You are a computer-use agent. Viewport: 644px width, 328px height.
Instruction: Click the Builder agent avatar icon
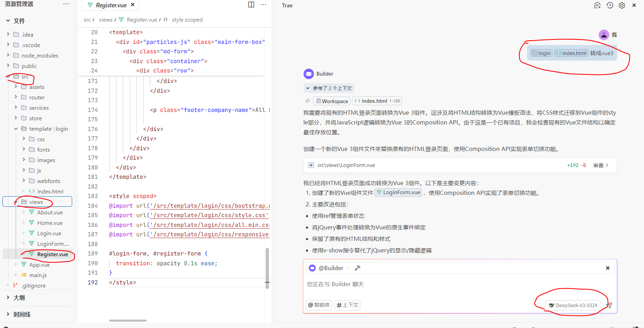click(308, 74)
